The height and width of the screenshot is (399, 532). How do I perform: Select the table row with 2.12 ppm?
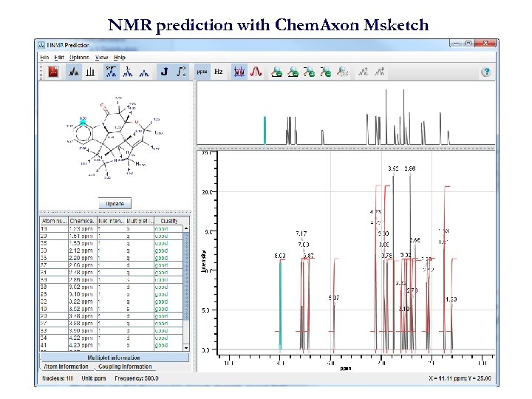tap(112, 250)
